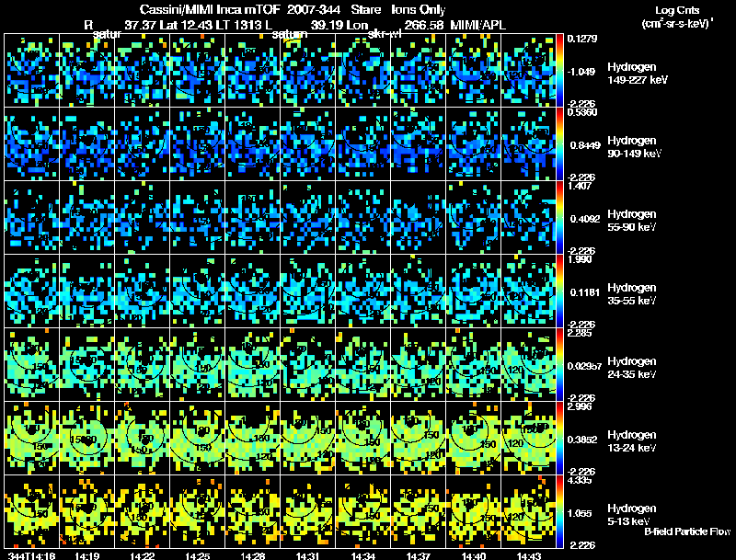Viewport: 736px width, 560px height.
Task: Click the color scale value "0.4092"
Action: pyautogui.click(x=585, y=219)
